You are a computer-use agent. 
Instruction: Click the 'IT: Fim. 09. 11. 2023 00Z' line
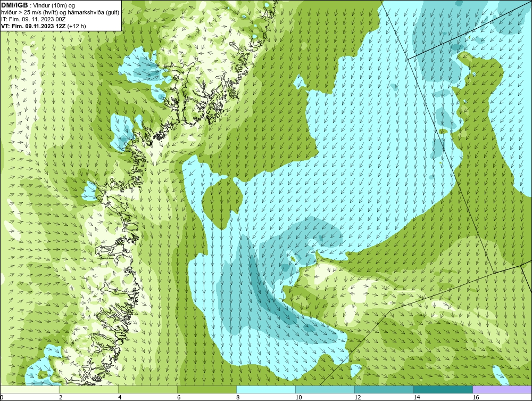33,19
